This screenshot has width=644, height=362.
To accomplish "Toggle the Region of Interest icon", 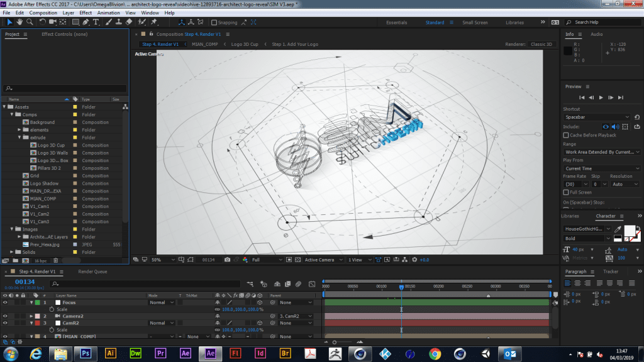I will [x=289, y=260].
